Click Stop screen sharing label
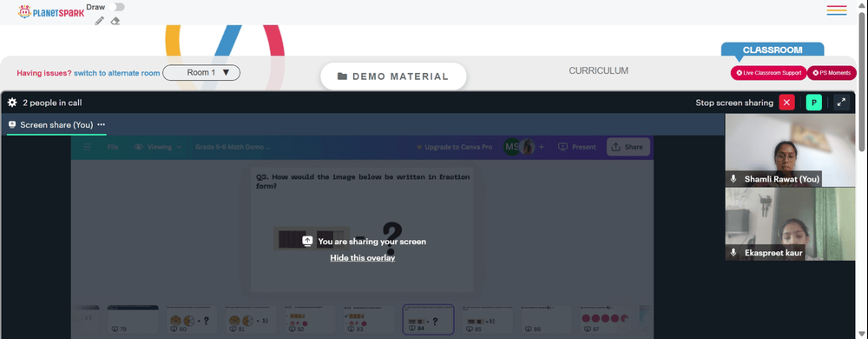 click(x=734, y=103)
